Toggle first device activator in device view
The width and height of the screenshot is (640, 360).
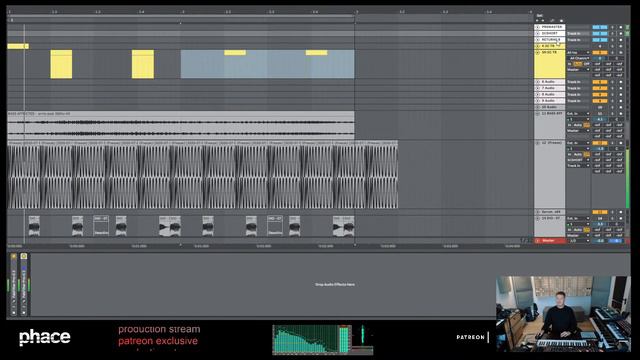pos(13,256)
